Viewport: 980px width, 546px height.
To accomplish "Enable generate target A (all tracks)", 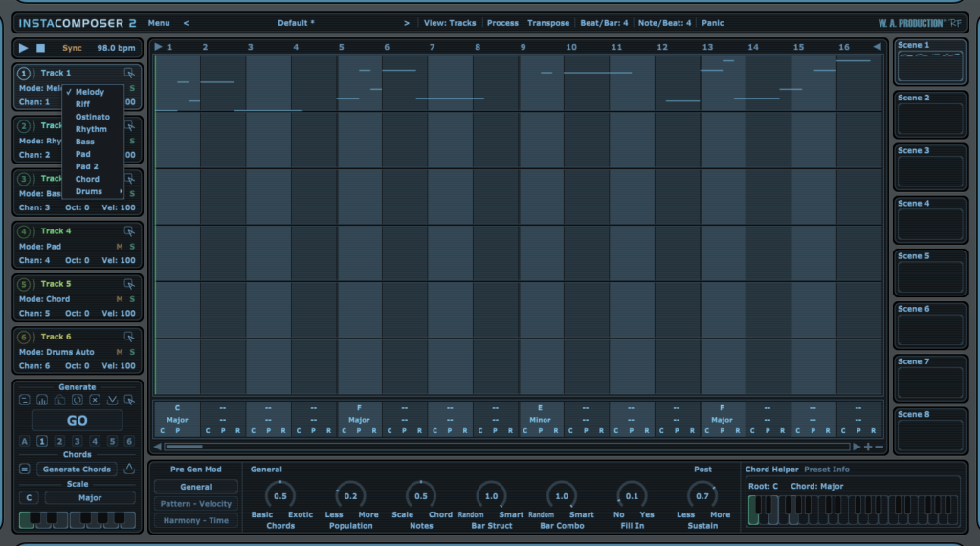I will [24, 441].
